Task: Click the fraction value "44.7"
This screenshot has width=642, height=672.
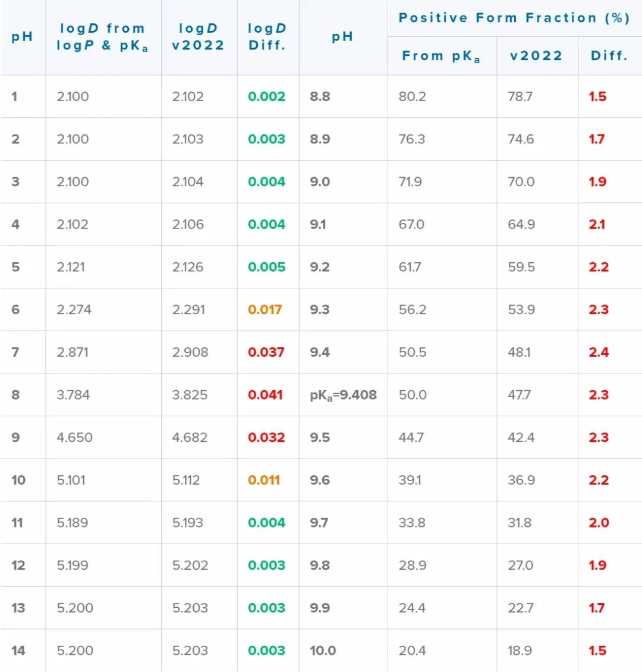Action: click(x=411, y=438)
